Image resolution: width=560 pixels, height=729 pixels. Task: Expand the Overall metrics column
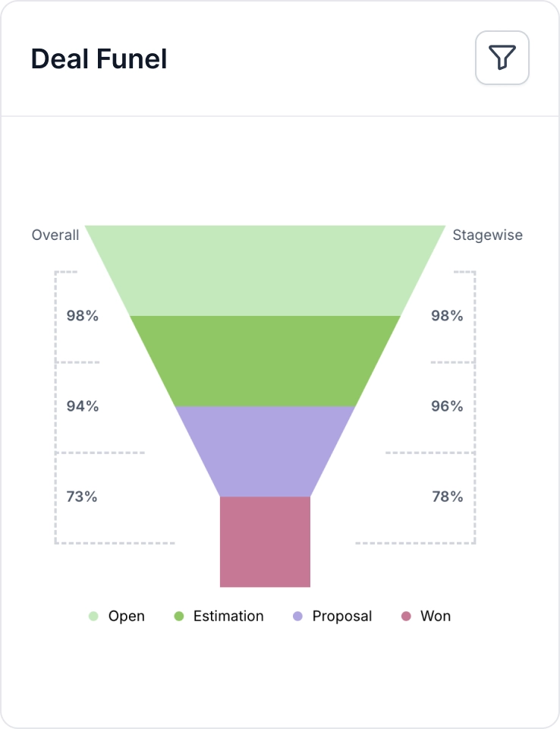coord(56,235)
